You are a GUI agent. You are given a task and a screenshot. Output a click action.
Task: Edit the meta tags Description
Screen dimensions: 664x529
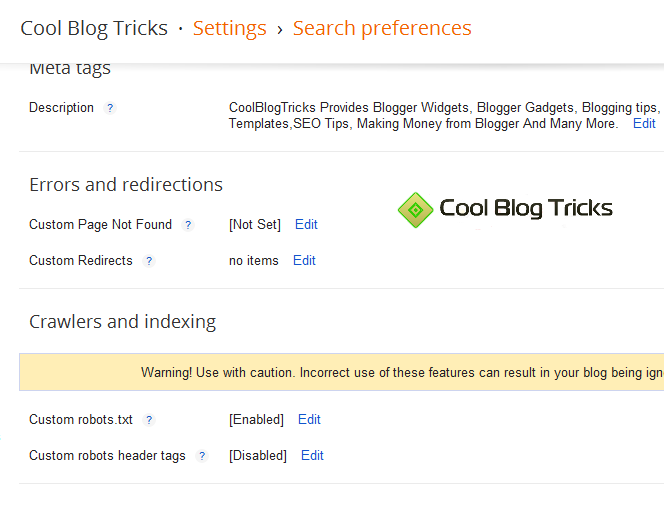pos(644,124)
